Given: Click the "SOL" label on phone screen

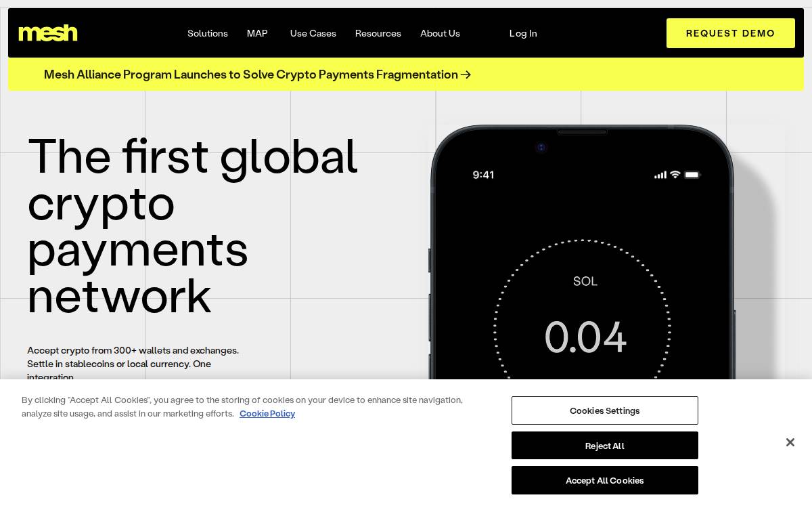Looking at the screenshot, I should tap(585, 281).
